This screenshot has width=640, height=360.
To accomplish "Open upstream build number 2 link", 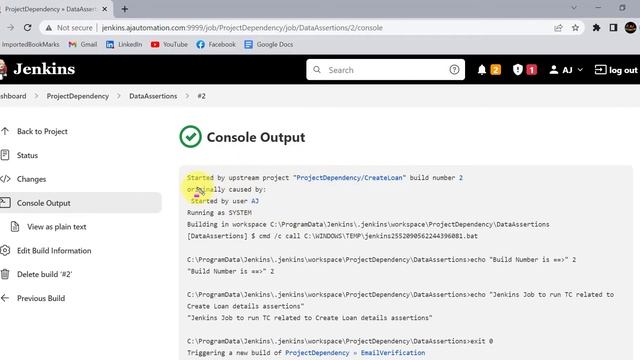I will 461,178.
